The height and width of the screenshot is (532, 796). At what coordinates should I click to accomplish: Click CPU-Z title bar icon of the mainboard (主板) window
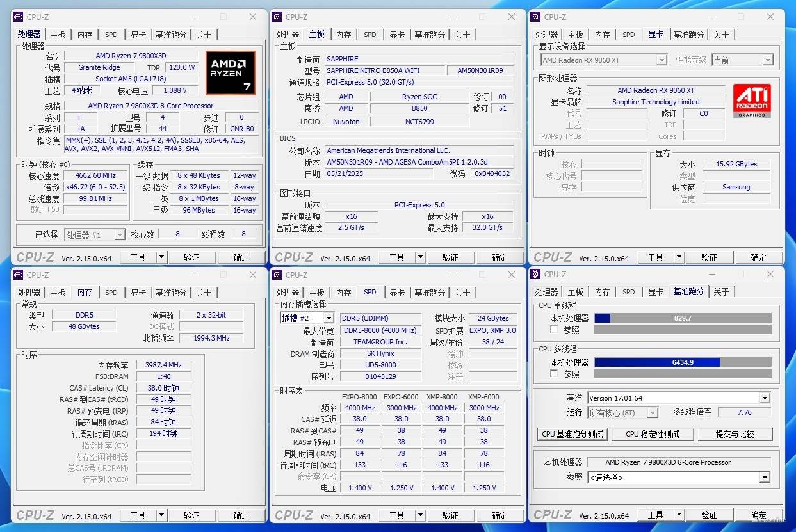[x=277, y=17]
